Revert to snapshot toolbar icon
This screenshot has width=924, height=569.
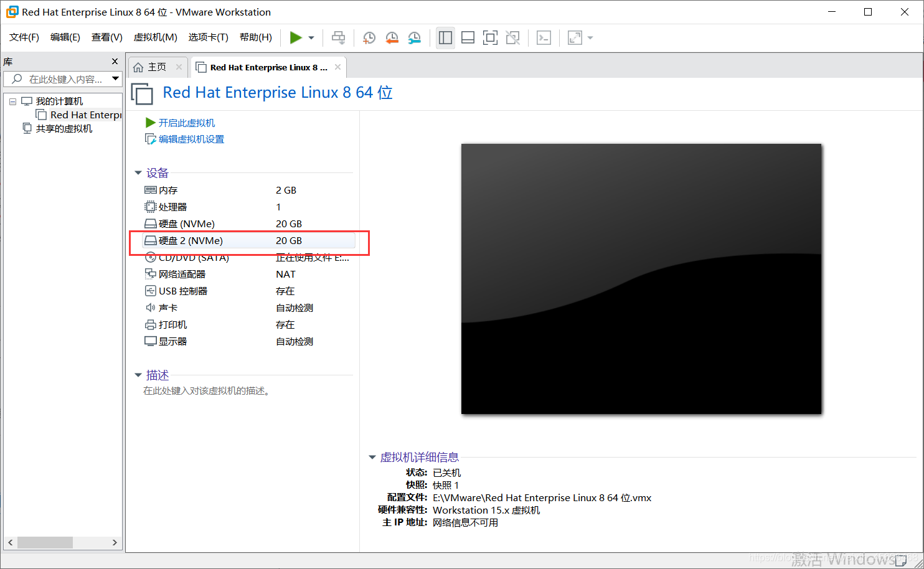click(392, 38)
